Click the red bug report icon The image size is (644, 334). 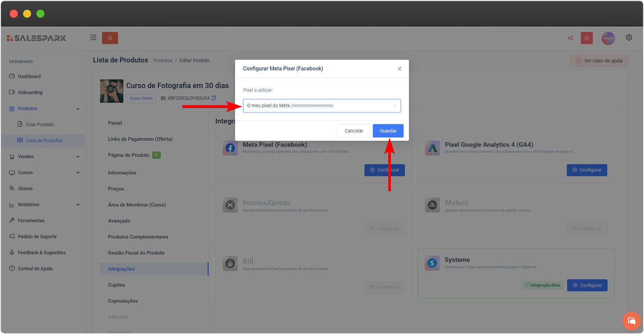coord(586,38)
